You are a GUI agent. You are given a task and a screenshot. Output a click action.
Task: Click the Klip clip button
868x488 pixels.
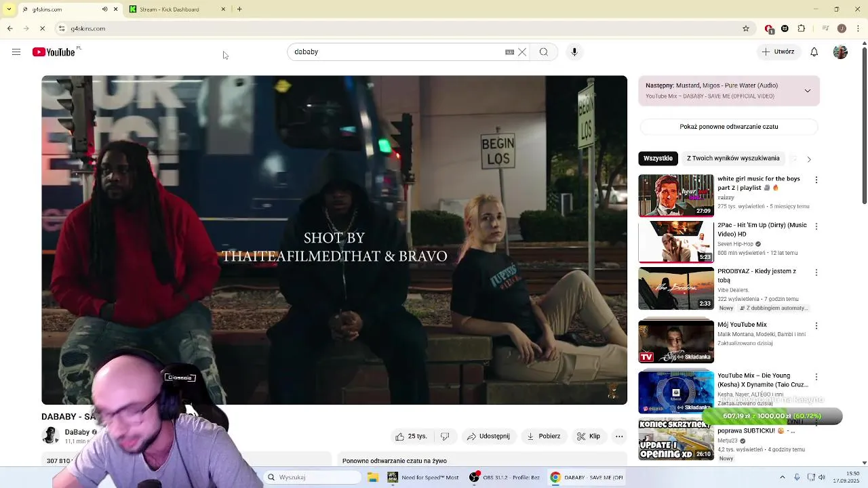click(x=588, y=436)
